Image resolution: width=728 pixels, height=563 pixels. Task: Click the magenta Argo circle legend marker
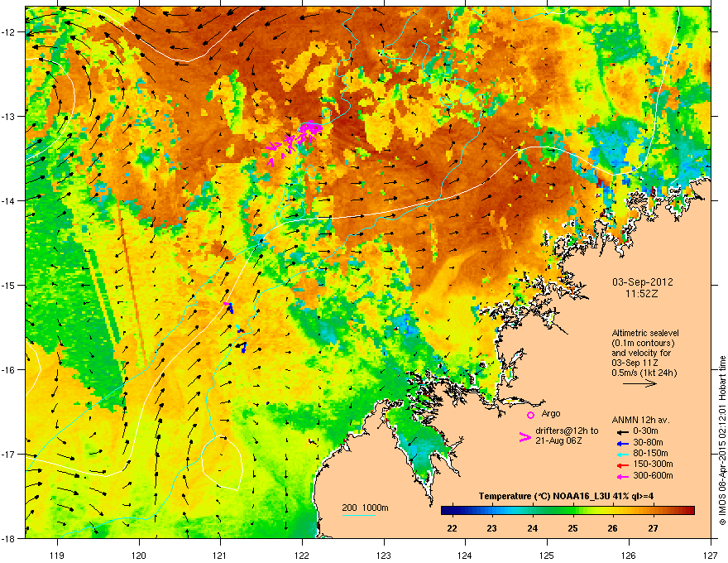coord(530,415)
